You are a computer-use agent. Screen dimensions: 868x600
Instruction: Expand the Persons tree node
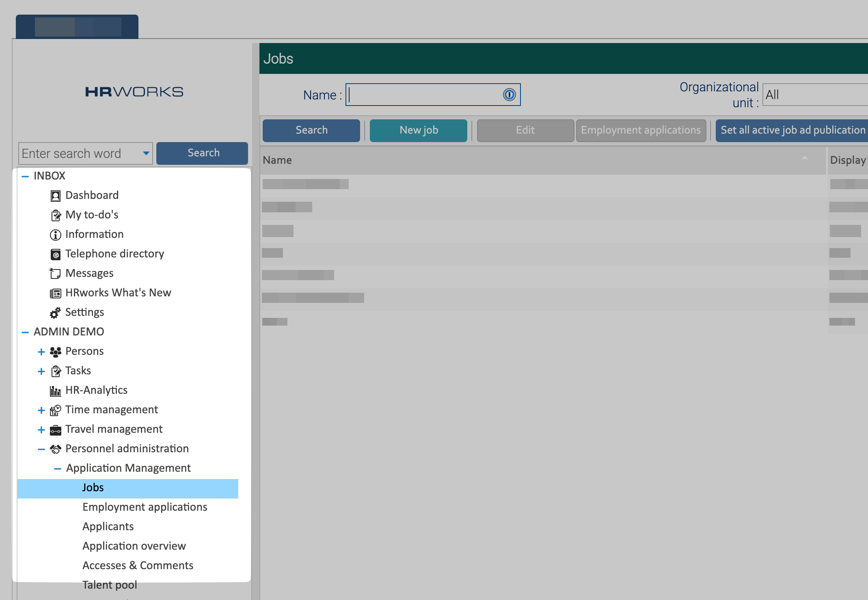pyautogui.click(x=41, y=352)
